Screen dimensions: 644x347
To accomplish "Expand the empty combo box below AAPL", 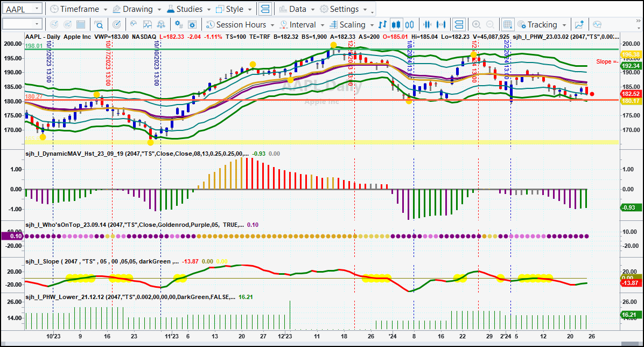I will point(37,24).
